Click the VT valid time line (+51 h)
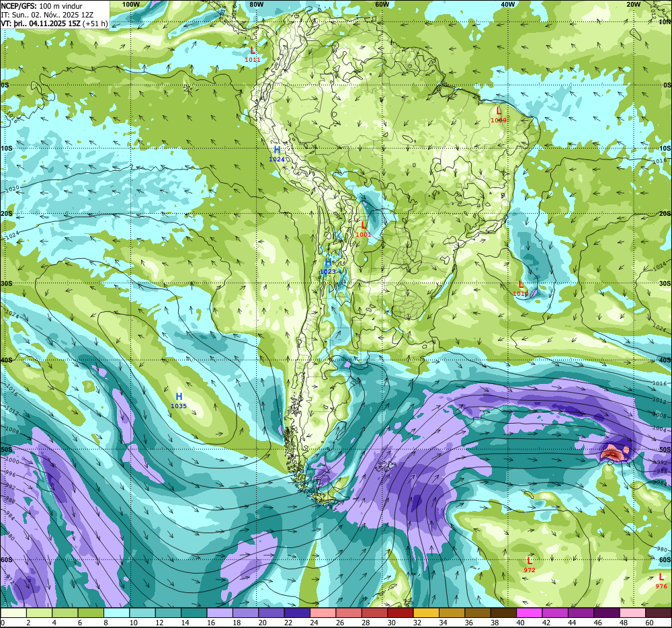The width and height of the screenshot is (672, 628). (54, 23)
